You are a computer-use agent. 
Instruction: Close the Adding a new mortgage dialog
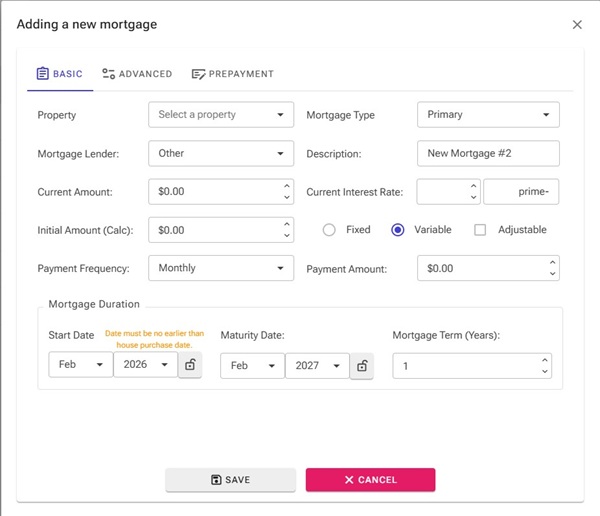(x=577, y=24)
